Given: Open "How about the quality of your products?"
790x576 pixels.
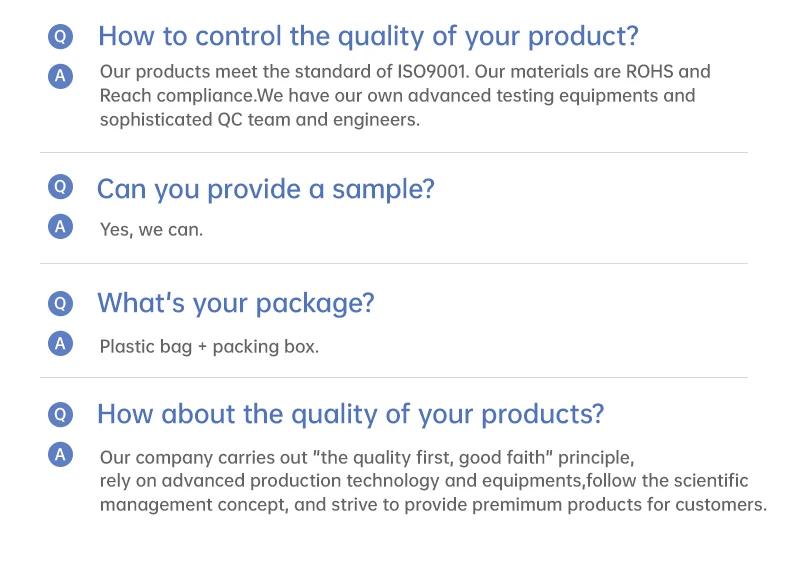Looking at the screenshot, I should coord(350,414).
